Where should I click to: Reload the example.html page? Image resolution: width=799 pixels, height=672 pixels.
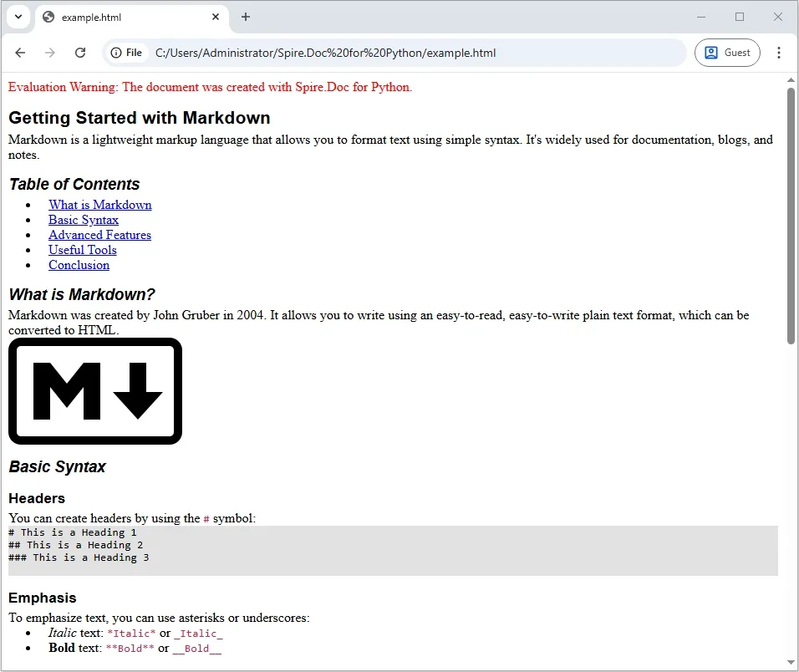click(80, 53)
